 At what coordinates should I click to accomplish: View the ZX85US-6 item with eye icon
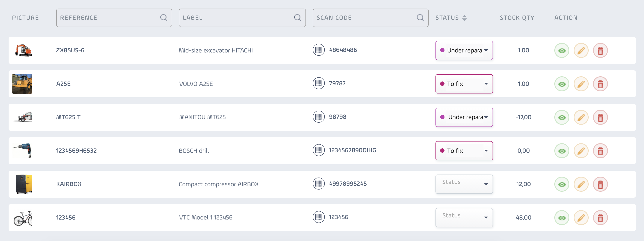[562, 51]
